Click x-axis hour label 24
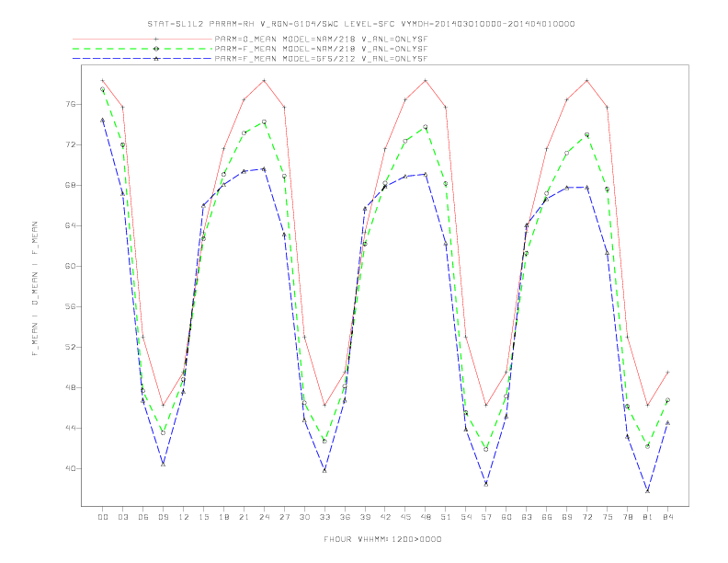728x563 pixels. click(264, 517)
